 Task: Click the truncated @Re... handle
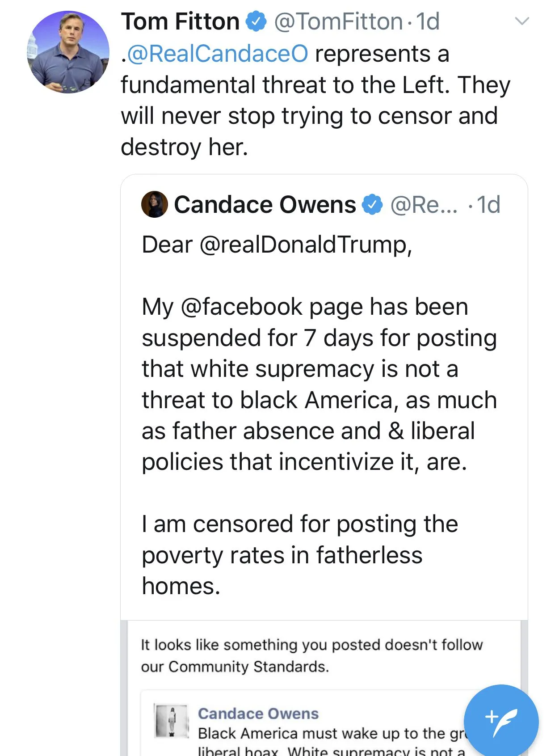point(424,205)
